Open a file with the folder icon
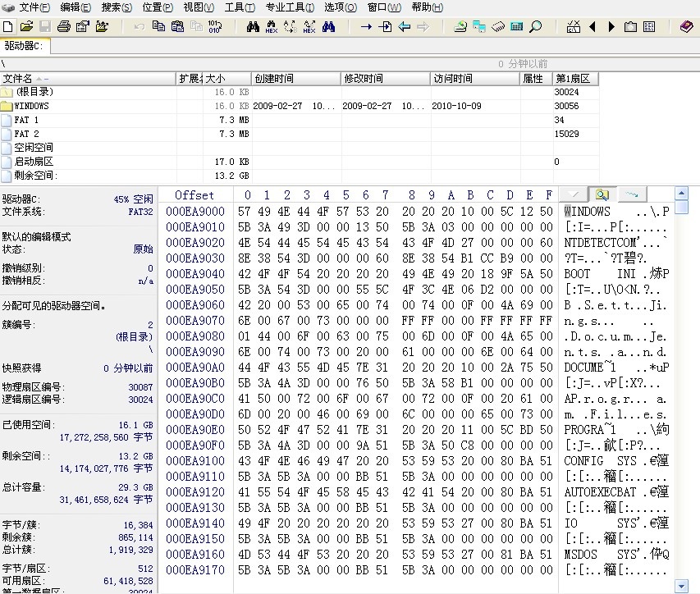Screen dimensions: 700x594 26,27
